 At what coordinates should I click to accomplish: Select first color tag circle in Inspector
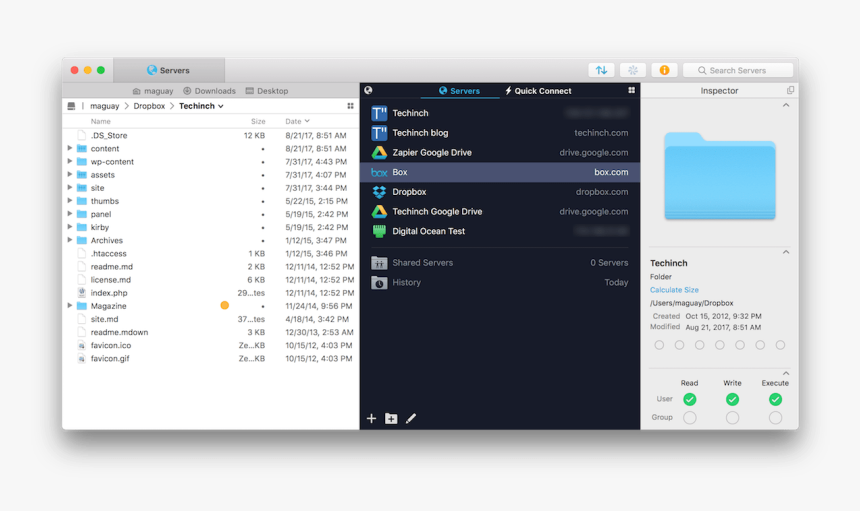[x=659, y=345]
